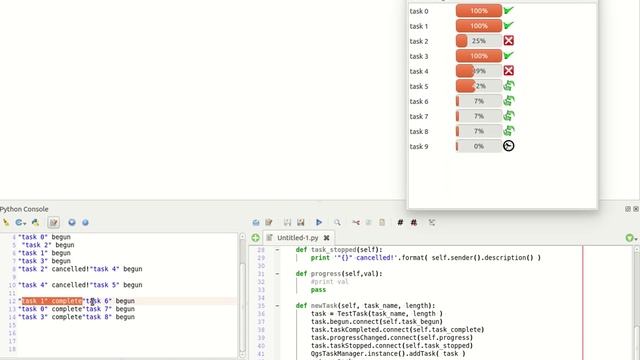Cancel running task 5 via status icon
640x360 pixels.
coord(509,86)
